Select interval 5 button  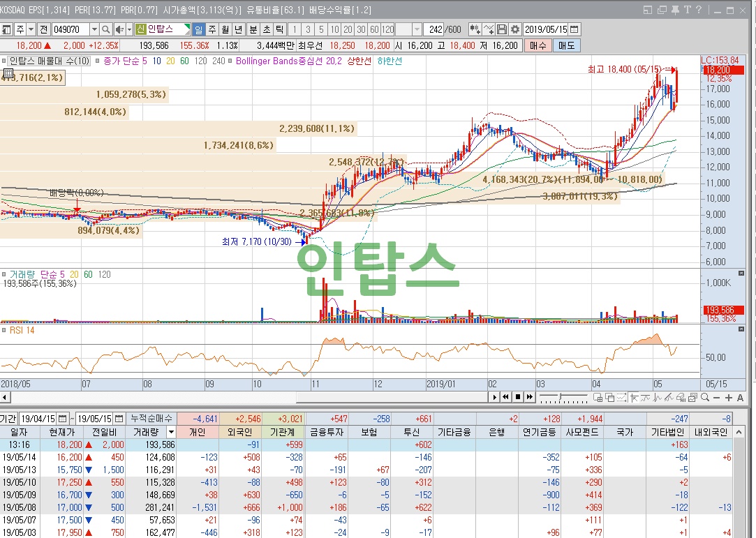click(321, 29)
